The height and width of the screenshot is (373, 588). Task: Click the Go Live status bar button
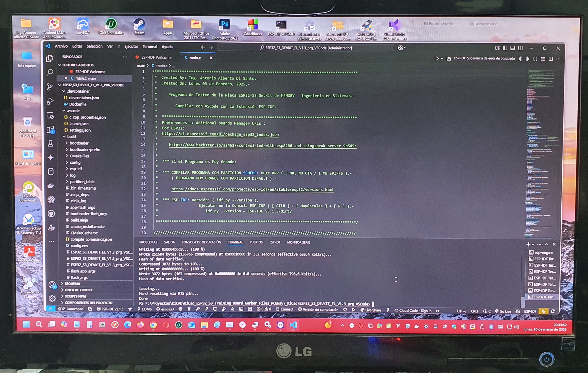pyautogui.click(x=503, y=311)
